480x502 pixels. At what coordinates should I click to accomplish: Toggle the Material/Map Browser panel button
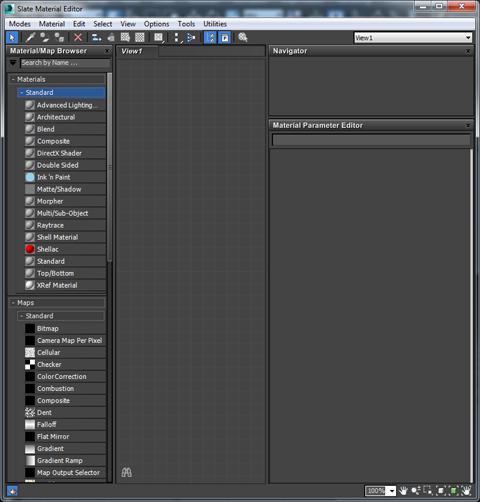211,37
